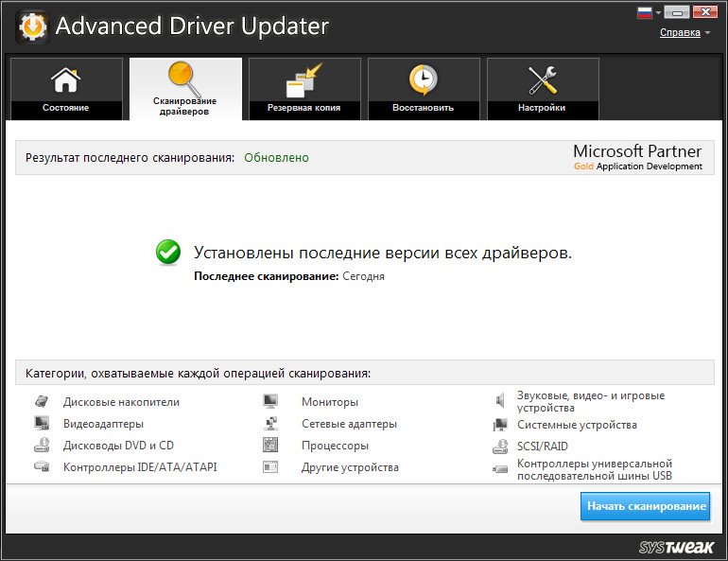Open the Настройки tab
This screenshot has width=728, height=561.
[543, 89]
